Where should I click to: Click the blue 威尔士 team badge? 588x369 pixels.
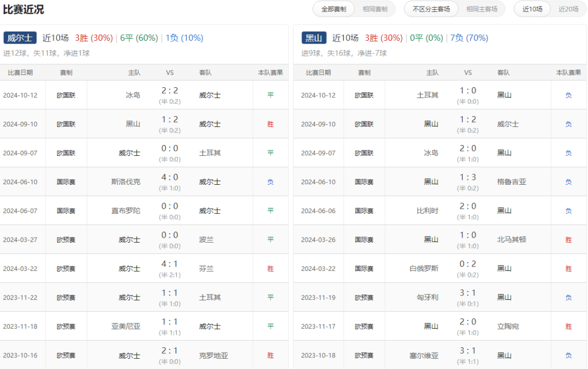20,38
